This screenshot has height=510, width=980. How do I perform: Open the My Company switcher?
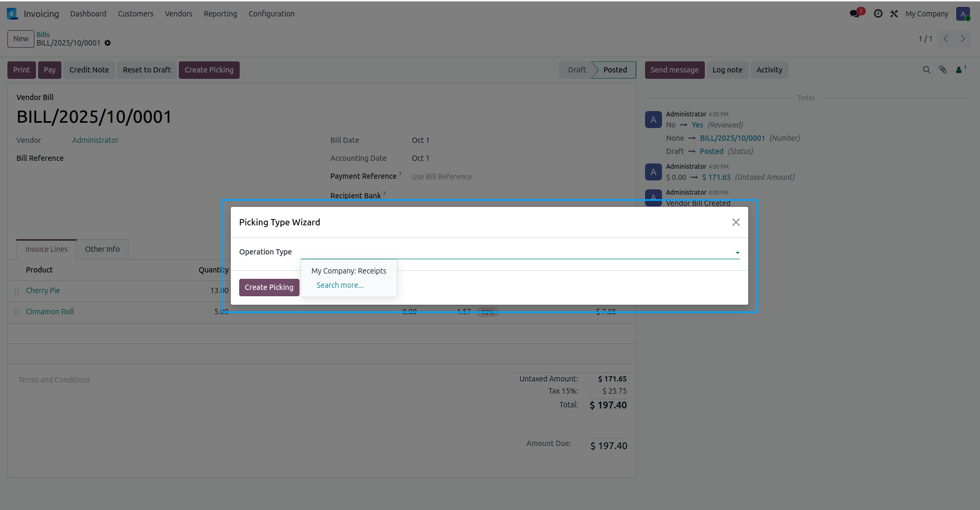click(x=927, y=14)
